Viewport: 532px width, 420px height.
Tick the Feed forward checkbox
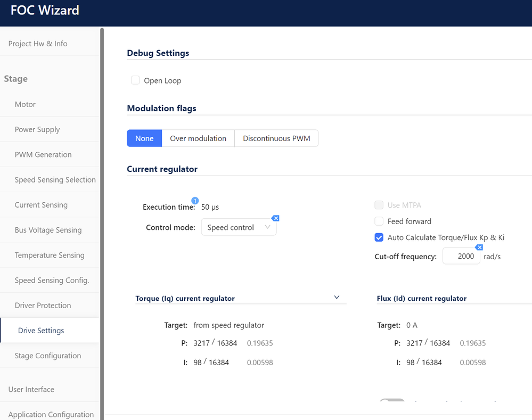[379, 221]
